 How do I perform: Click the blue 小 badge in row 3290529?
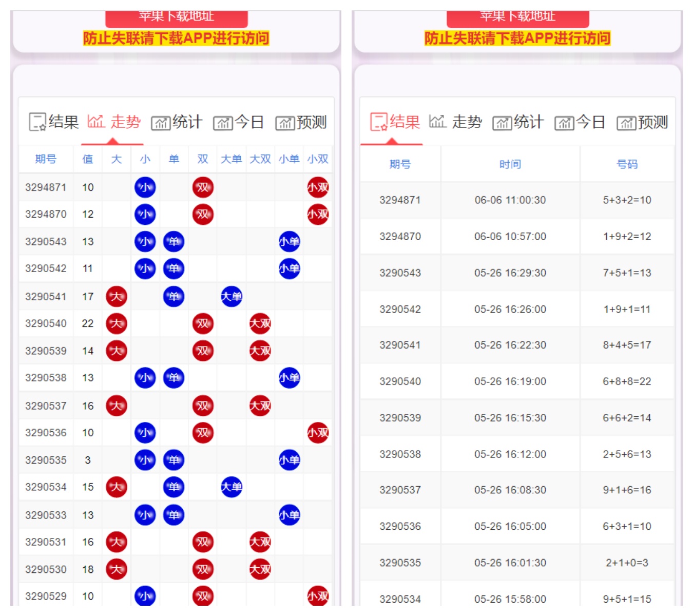click(146, 596)
